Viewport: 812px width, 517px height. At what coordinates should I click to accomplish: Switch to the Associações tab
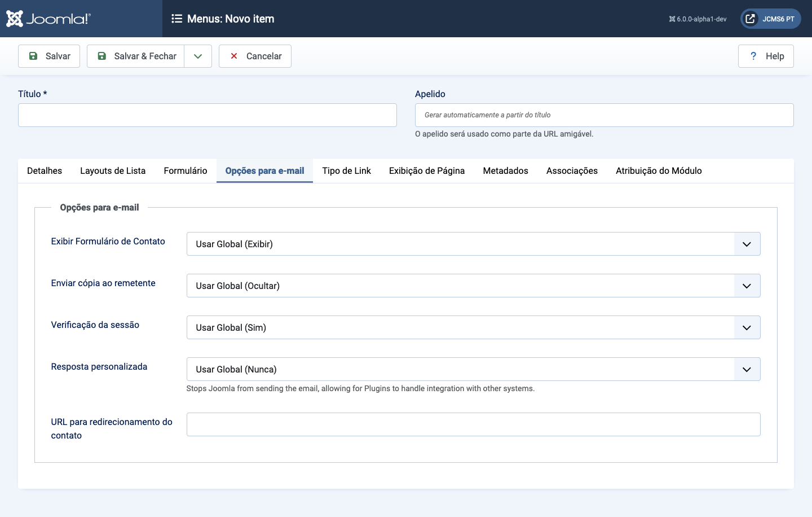(x=572, y=170)
